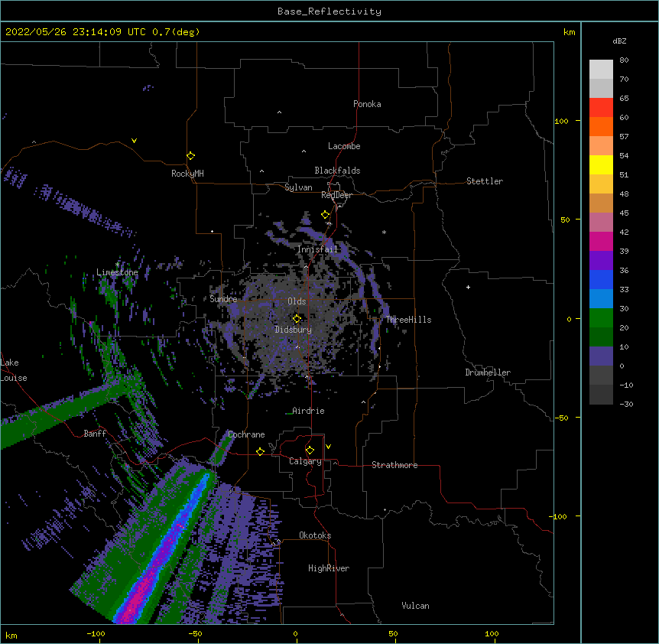Click the Lacombe label

click(344, 146)
